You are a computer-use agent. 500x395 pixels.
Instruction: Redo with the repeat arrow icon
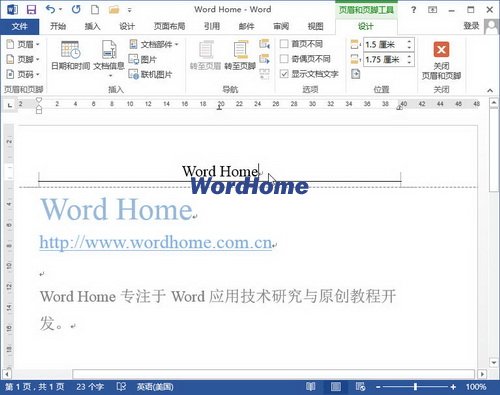pyautogui.click(x=76, y=9)
